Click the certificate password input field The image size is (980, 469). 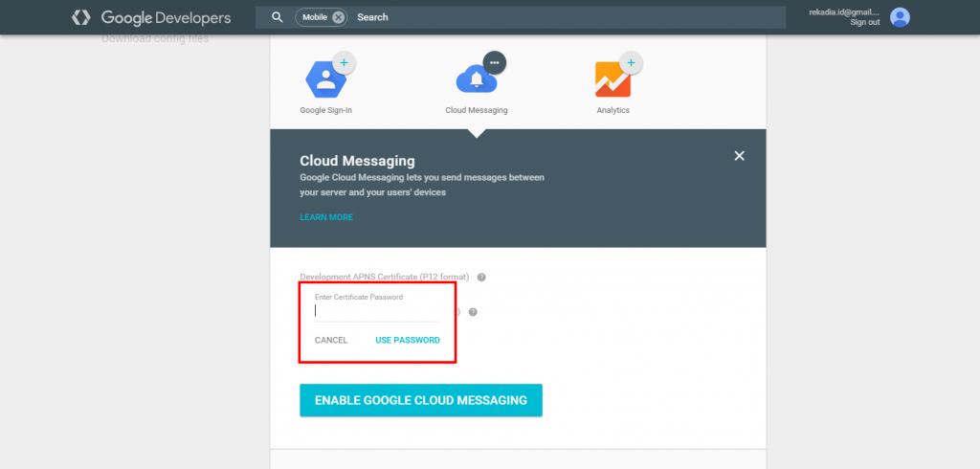click(377, 311)
